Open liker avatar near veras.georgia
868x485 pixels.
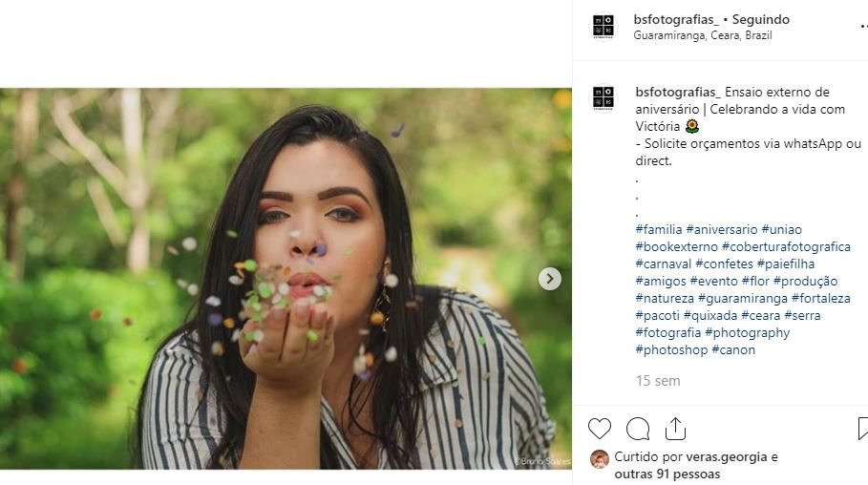pos(599,459)
